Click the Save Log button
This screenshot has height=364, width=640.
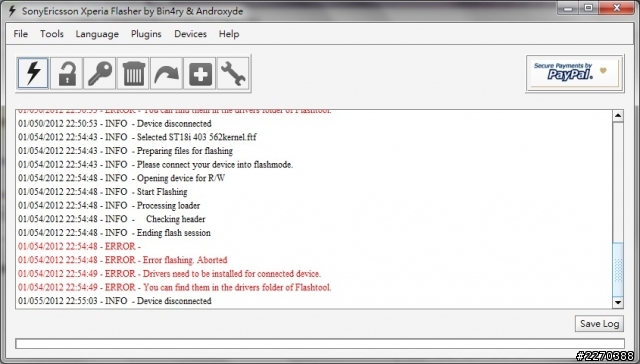coord(600,324)
